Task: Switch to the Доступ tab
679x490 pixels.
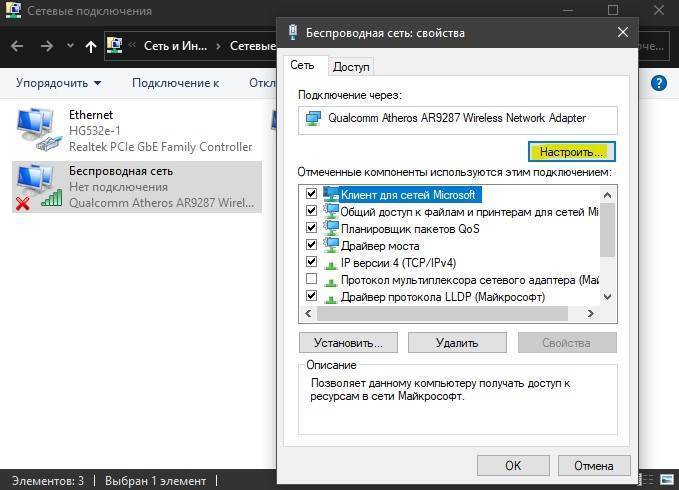Action: coord(351,67)
